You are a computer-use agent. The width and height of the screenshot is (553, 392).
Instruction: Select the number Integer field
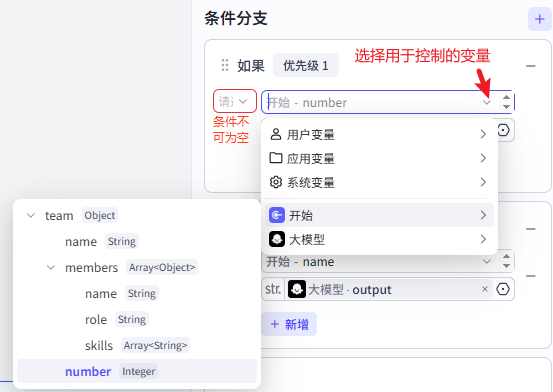(137, 371)
